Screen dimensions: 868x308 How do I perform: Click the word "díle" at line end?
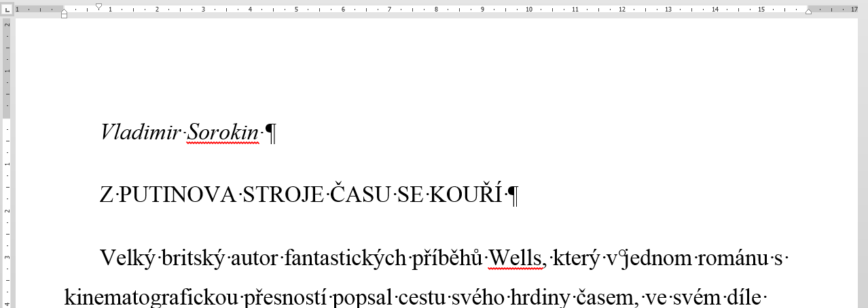(744, 298)
